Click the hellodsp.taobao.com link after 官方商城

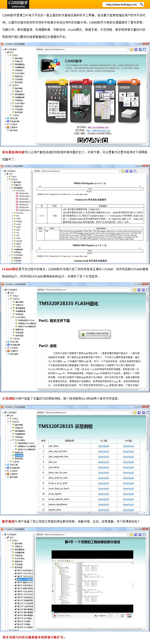pyautogui.click(x=98, y=131)
